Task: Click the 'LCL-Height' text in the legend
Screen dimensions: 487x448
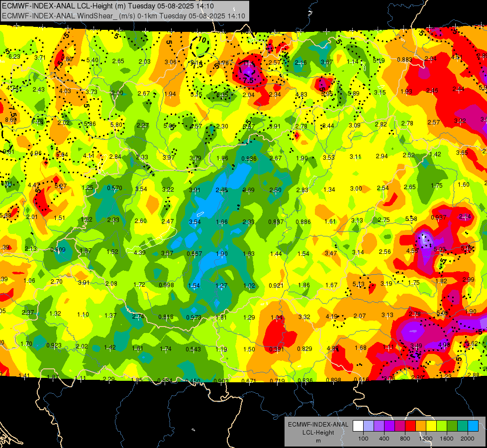Action: click(x=318, y=433)
